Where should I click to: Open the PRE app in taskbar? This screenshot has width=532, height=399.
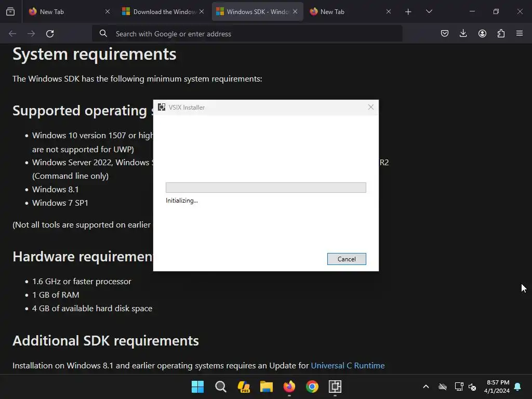(x=244, y=387)
